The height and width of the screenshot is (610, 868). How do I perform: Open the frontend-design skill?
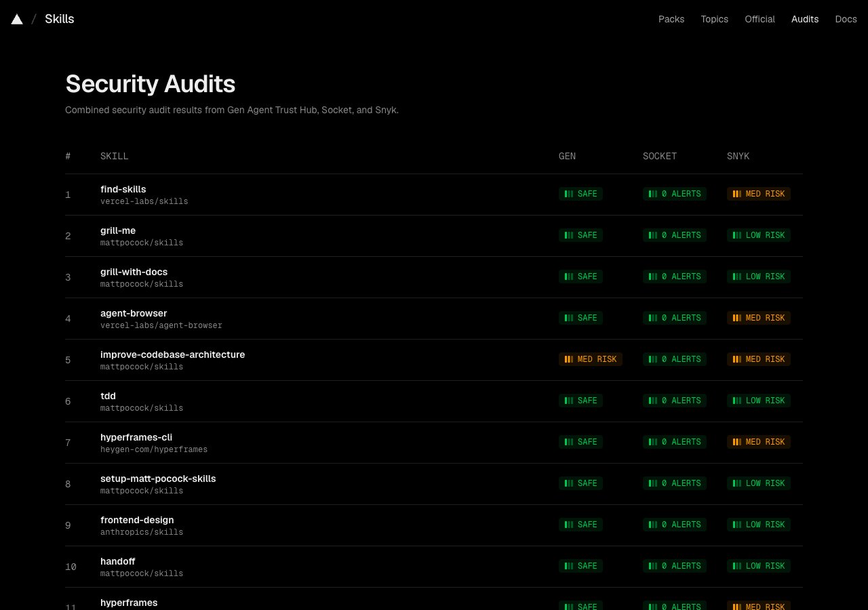pyautogui.click(x=434, y=525)
